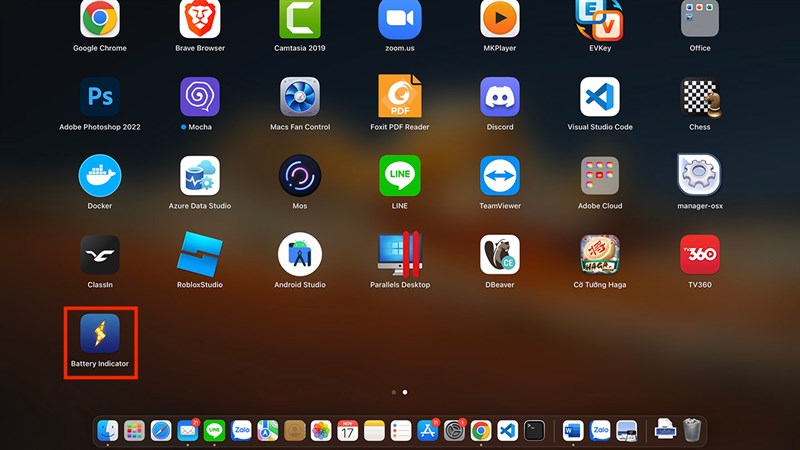Open Calendar showing Nov 17 in Dock
Viewport: 800px width, 450px height.
point(347,431)
